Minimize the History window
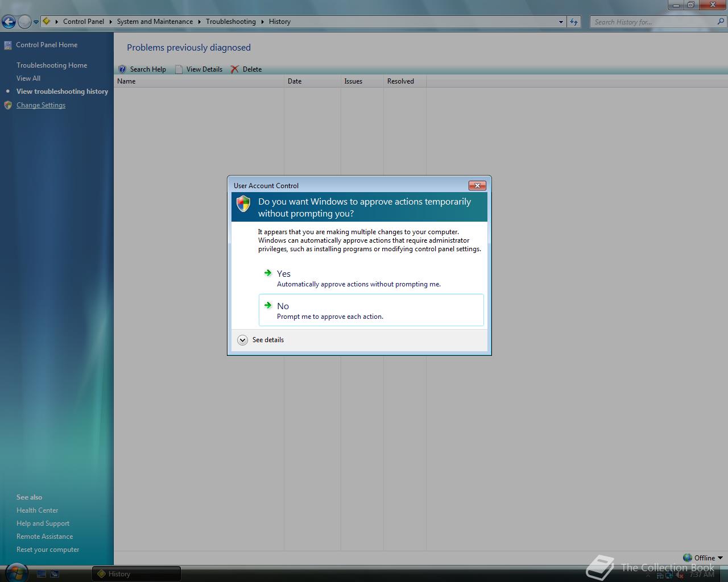Image resolution: width=728 pixels, height=582 pixels. (x=676, y=5)
